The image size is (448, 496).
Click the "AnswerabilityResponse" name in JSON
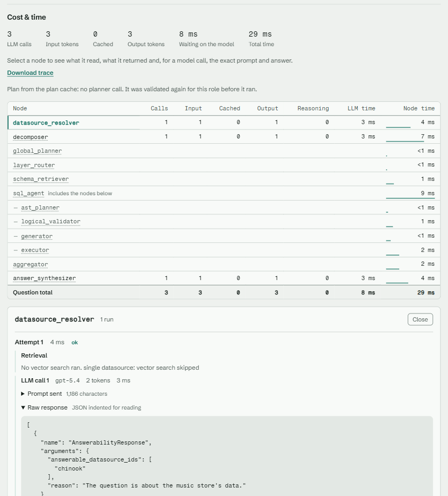point(109,442)
